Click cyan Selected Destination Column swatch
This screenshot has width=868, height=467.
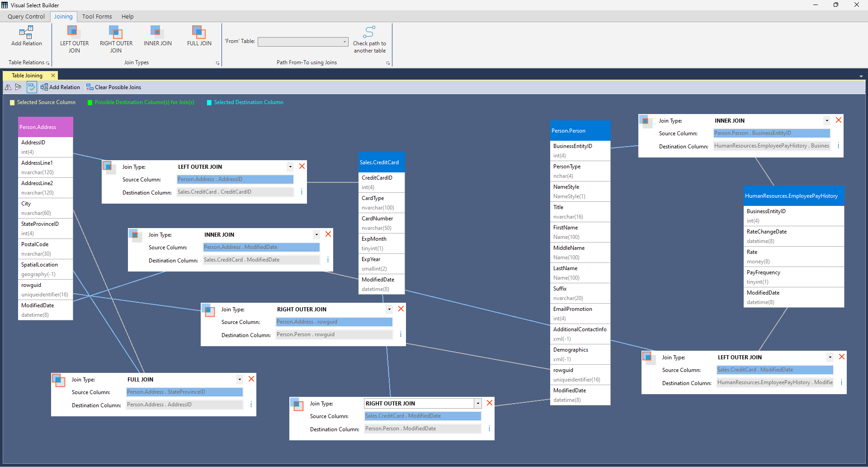pos(209,103)
